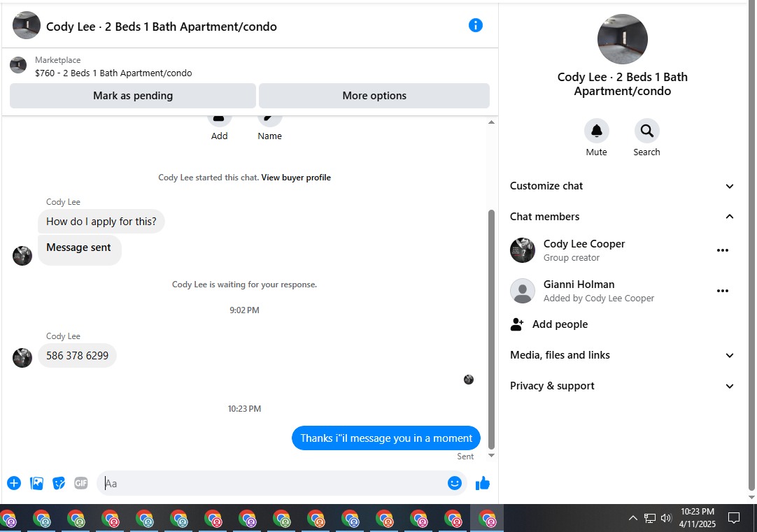The height and width of the screenshot is (532, 757).
Task: Click Mark as pending button
Action: point(133,96)
